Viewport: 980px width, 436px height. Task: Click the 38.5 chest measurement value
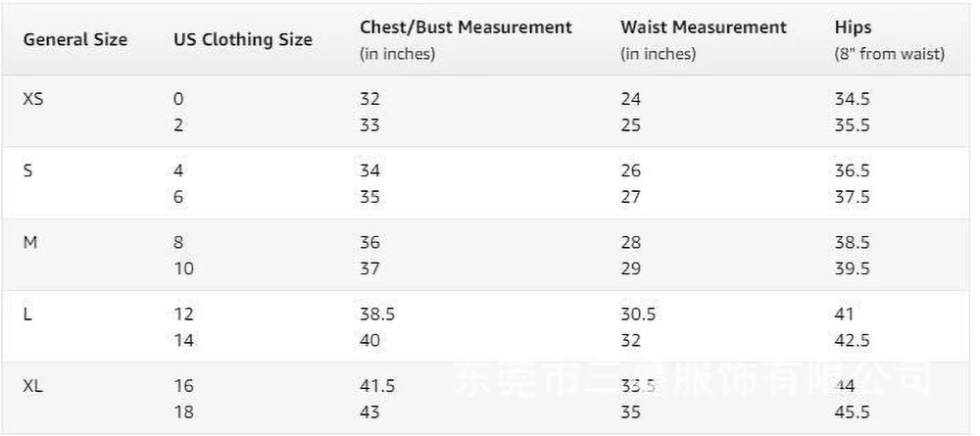(x=377, y=315)
